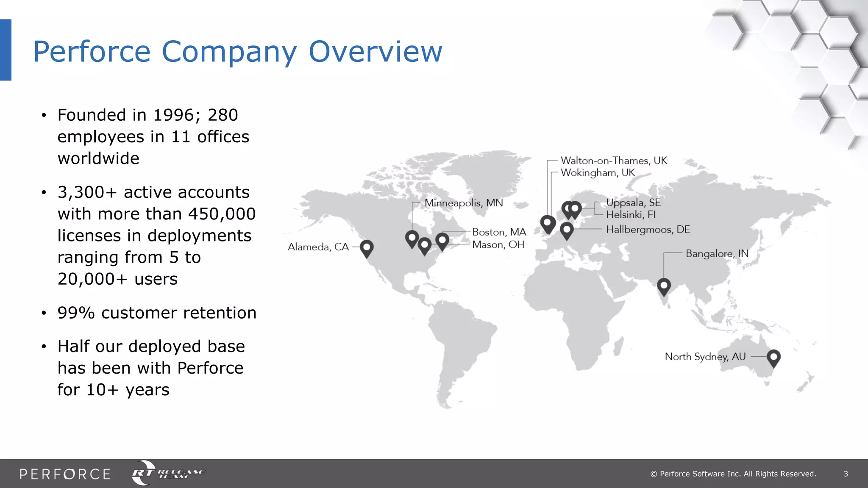Viewport: 868px width, 488px height.
Task: Click the Helsinki map pin marker
Action: 575,209
